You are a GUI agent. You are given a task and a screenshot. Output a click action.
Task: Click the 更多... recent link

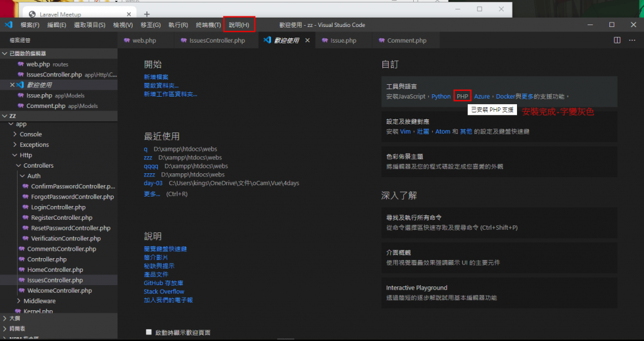click(x=152, y=193)
